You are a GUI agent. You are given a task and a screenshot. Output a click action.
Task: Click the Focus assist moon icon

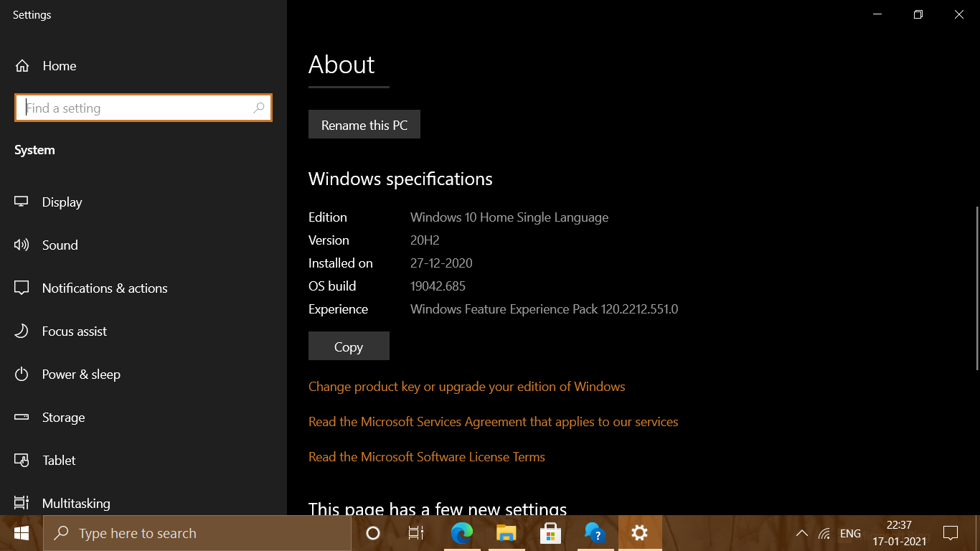pos(22,331)
